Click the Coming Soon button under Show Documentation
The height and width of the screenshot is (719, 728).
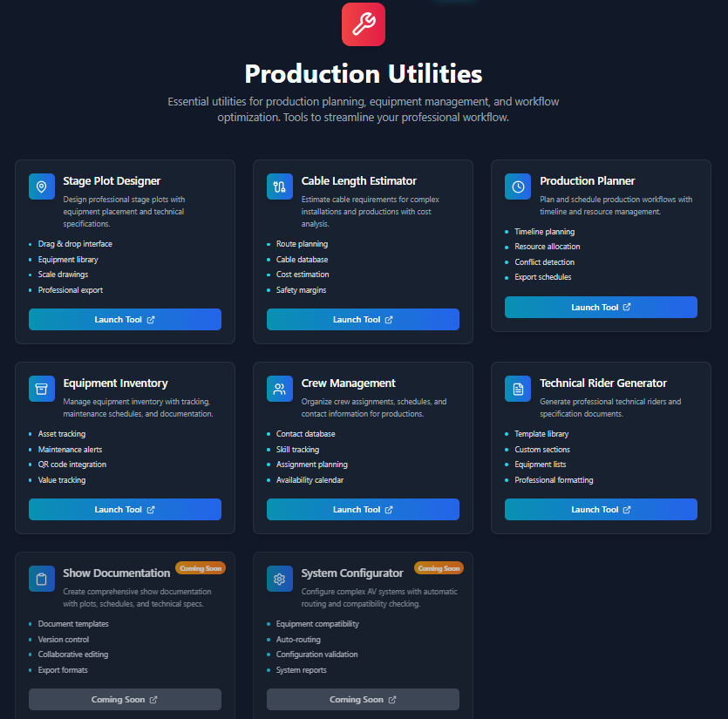pyautogui.click(x=125, y=699)
